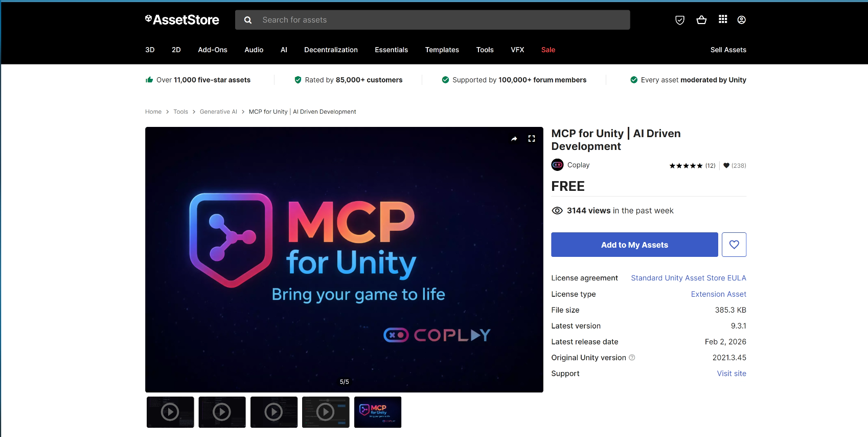The width and height of the screenshot is (868, 437).
Task: Click the heart wishlist button beside Add to My Assets
Action: click(734, 245)
